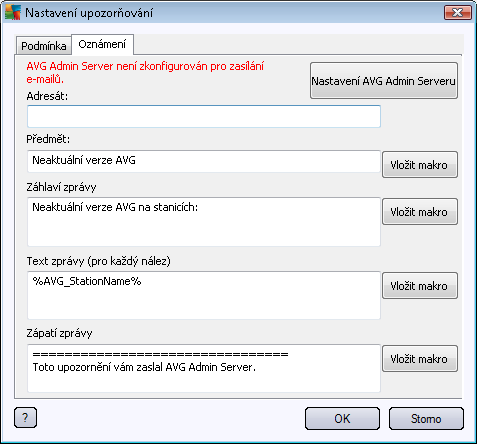
Task: Click the Text zprávy text area
Action: pos(204,295)
